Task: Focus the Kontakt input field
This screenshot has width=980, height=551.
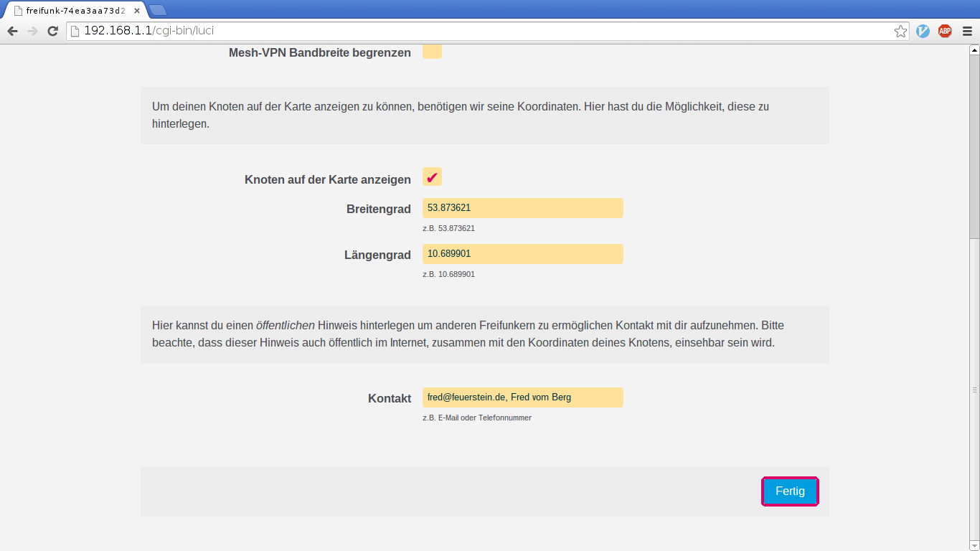Action: 522,397
